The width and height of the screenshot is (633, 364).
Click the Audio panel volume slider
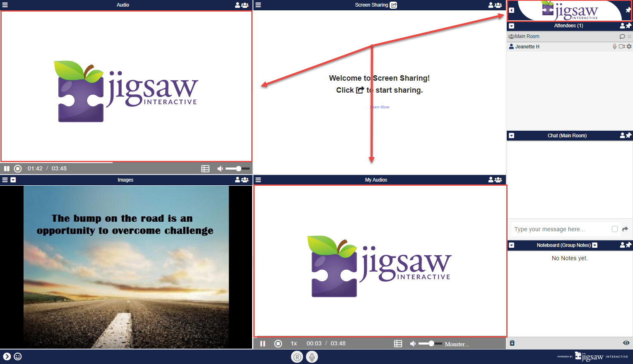tap(238, 169)
